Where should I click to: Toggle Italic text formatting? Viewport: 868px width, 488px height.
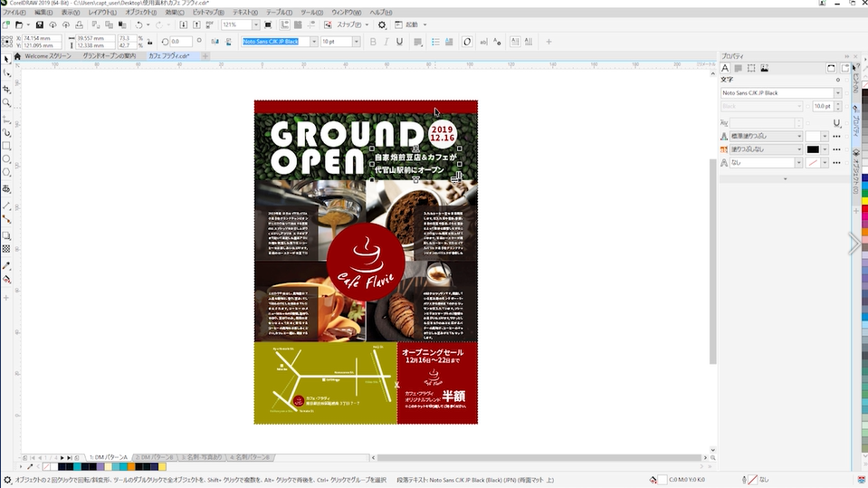pyautogui.click(x=386, y=42)
